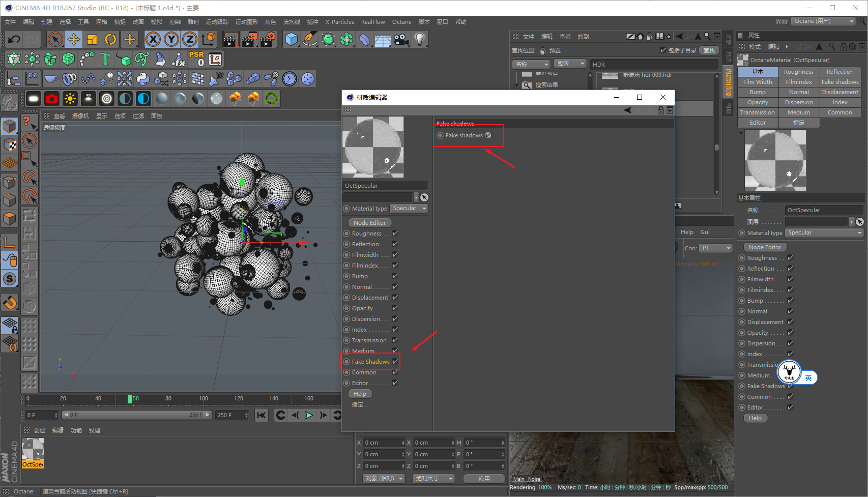This screenshot has width=868, height=497.
Task: Click the preview range slider bar
Action: 136,415
